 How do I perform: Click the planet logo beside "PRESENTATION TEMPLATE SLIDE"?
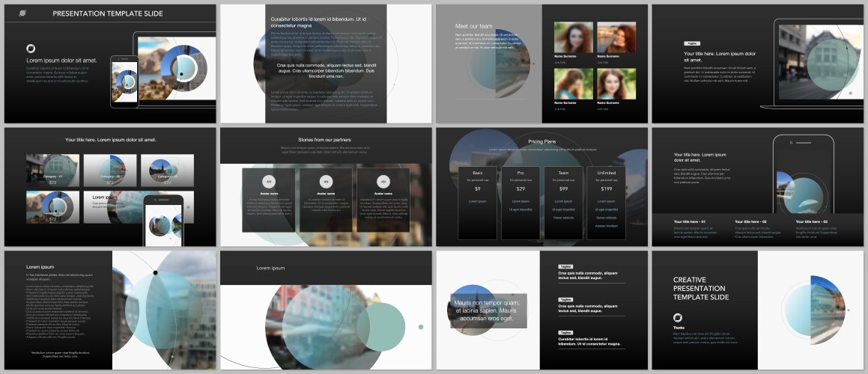coord(22,13)
